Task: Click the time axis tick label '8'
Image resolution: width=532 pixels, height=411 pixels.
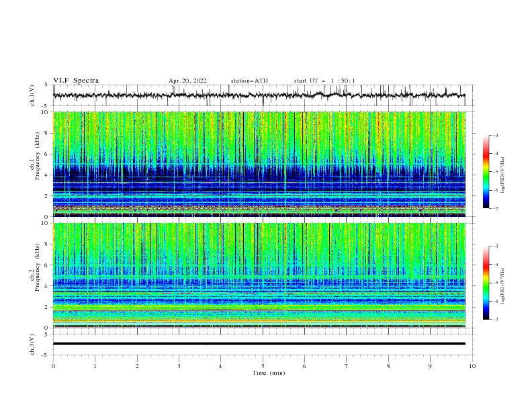Action: tap(388, 366)
